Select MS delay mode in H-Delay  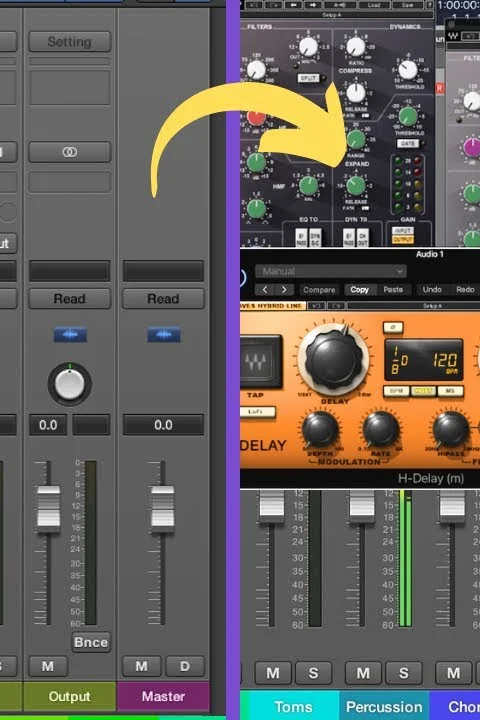pyautogui.click(x=450, y=391)
